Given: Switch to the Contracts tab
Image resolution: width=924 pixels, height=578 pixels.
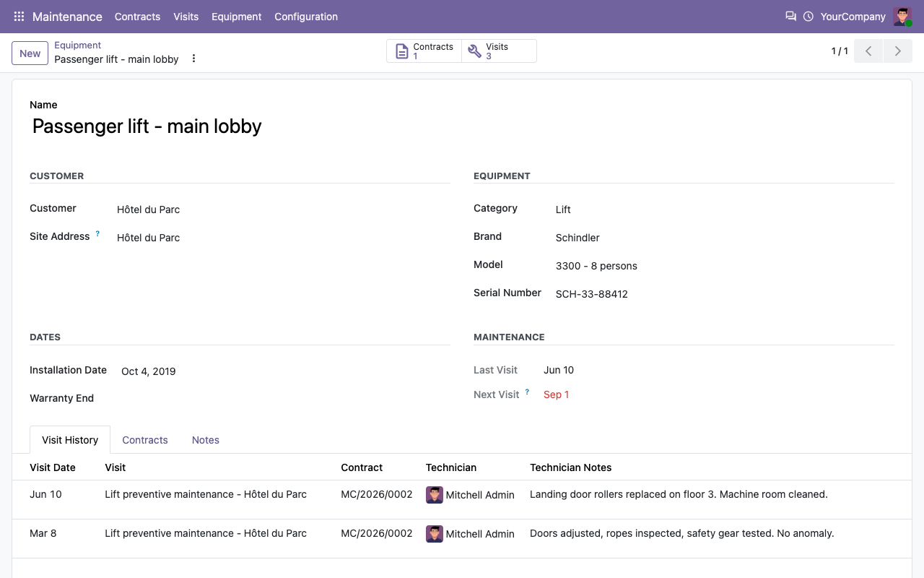Looking at the screenshot, I should click(x=145, y=440).
